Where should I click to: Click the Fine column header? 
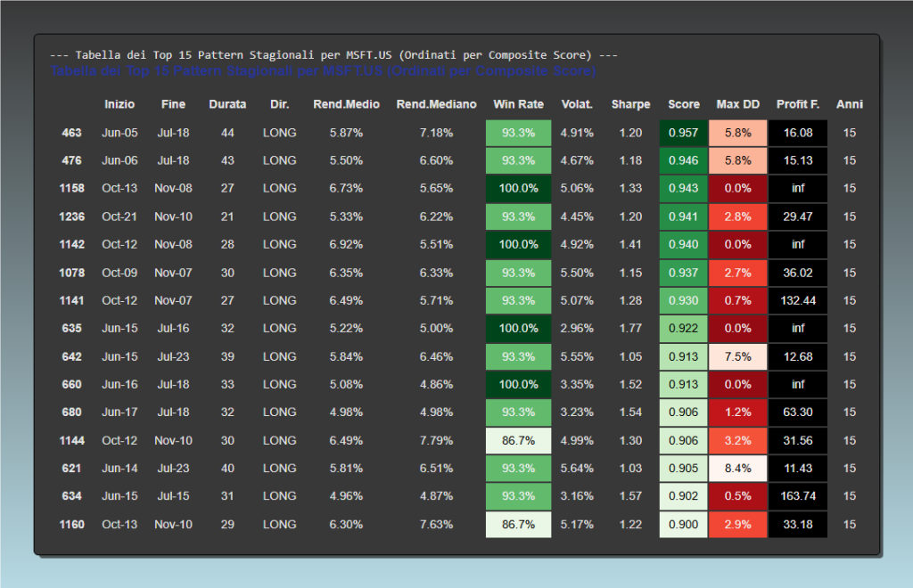pyautogui.click(x=173, y=104)
